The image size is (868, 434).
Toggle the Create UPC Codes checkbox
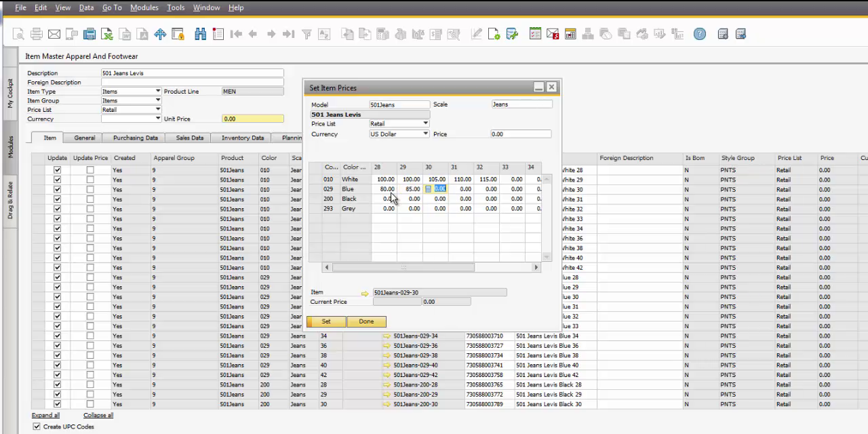coord(37,427)
